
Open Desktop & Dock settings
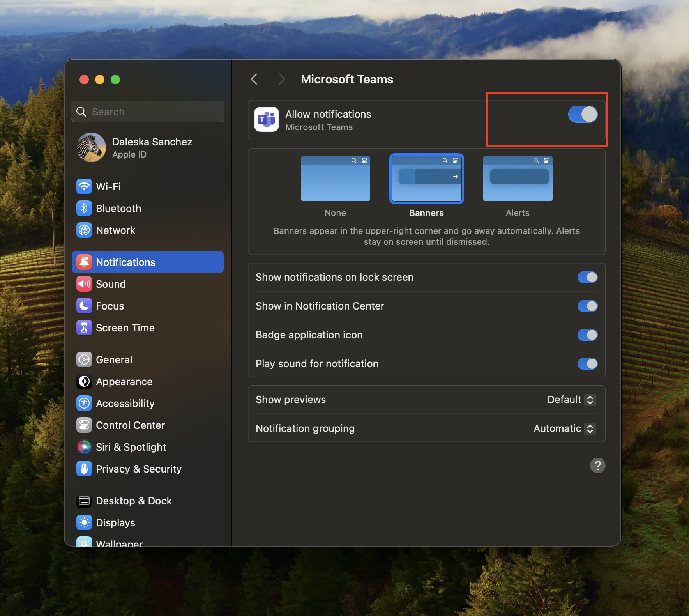(148, 501)
